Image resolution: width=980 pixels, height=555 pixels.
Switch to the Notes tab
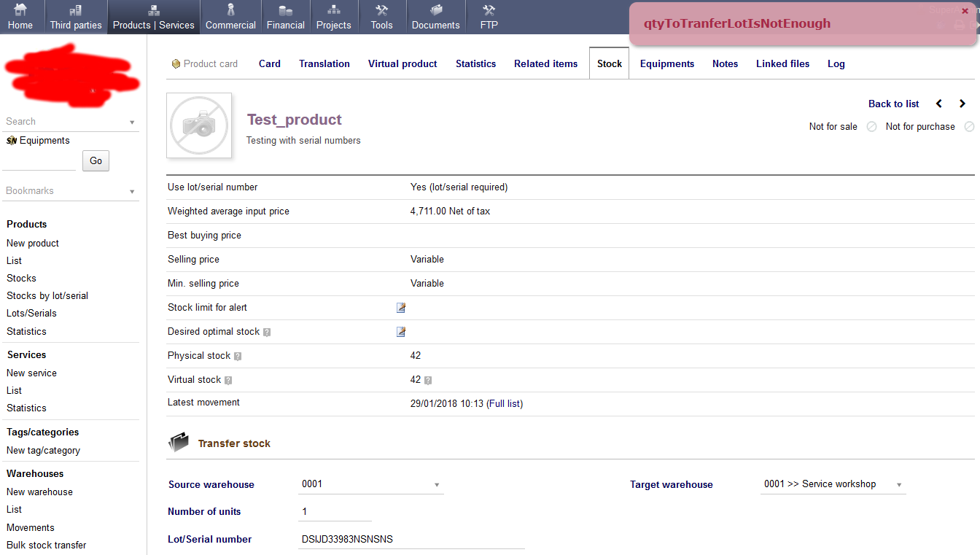coord(725,64)
